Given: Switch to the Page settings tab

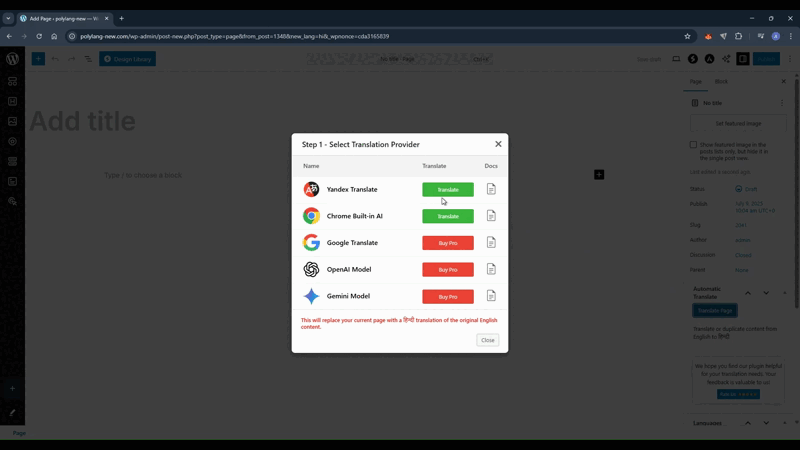Looking at the screenshot, I should pyautogui.click(x=695, y=82).
